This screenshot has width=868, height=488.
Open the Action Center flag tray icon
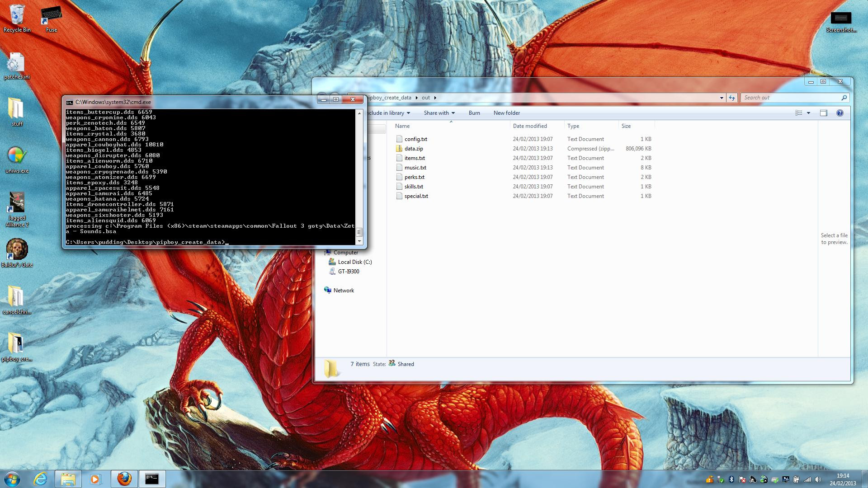click(742, 479)
